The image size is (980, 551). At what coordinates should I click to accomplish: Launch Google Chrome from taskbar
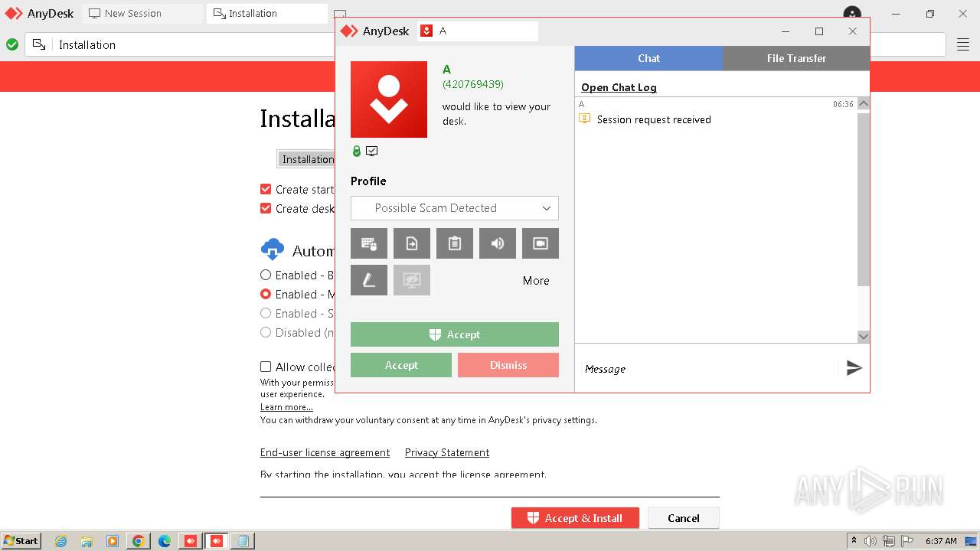pos(139,541)
